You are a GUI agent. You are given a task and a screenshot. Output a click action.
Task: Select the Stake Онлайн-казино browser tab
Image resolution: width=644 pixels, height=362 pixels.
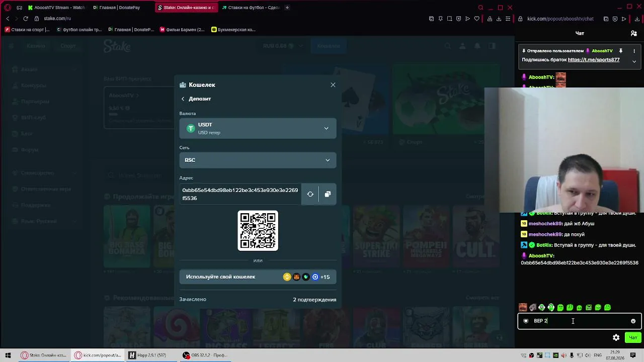coord(187,8)
